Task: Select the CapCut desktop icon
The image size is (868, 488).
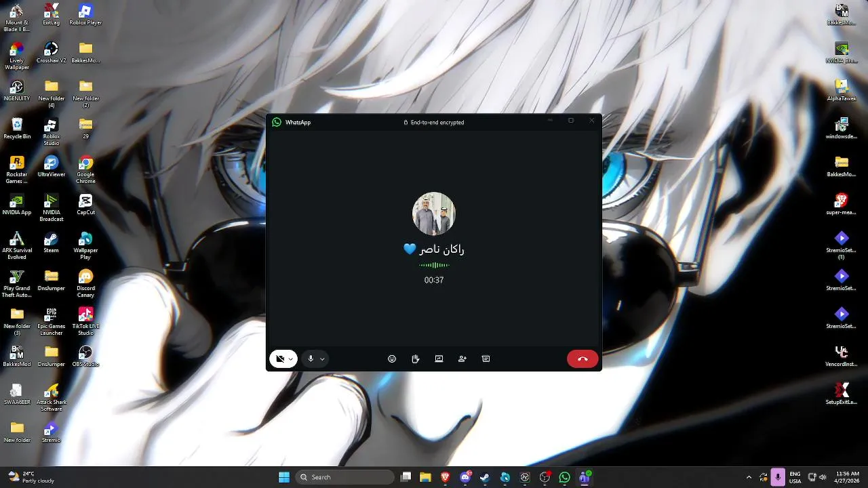Action: point(85,204)
